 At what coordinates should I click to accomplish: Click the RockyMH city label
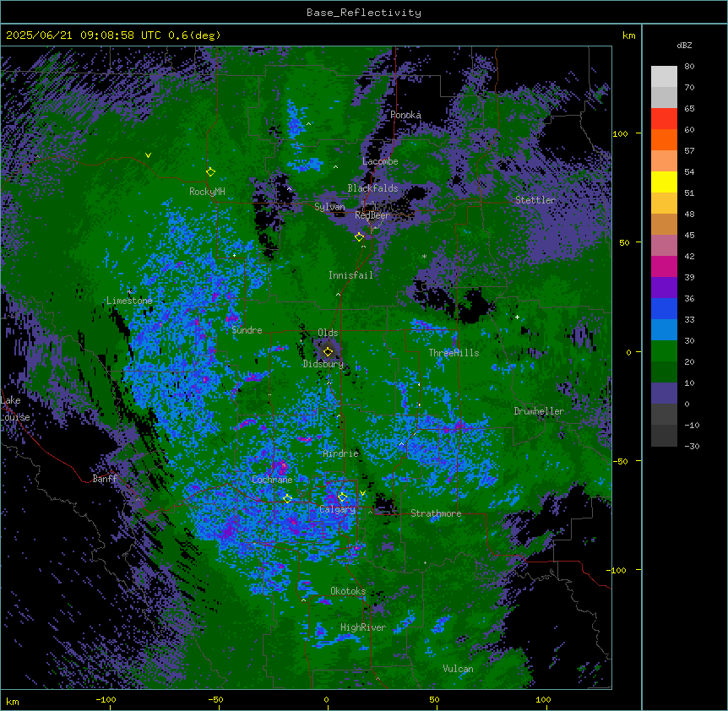tap(207, 192)
